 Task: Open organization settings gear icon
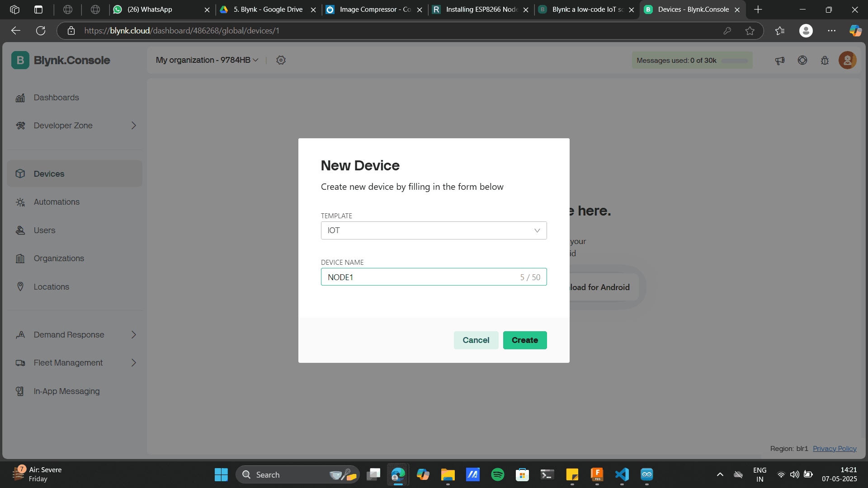[281, 60]
